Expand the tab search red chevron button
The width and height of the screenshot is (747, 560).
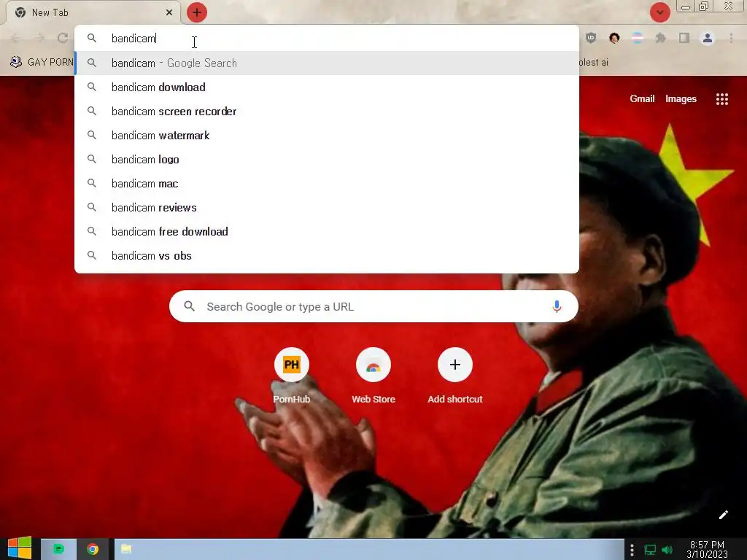(x=659, y=12)
